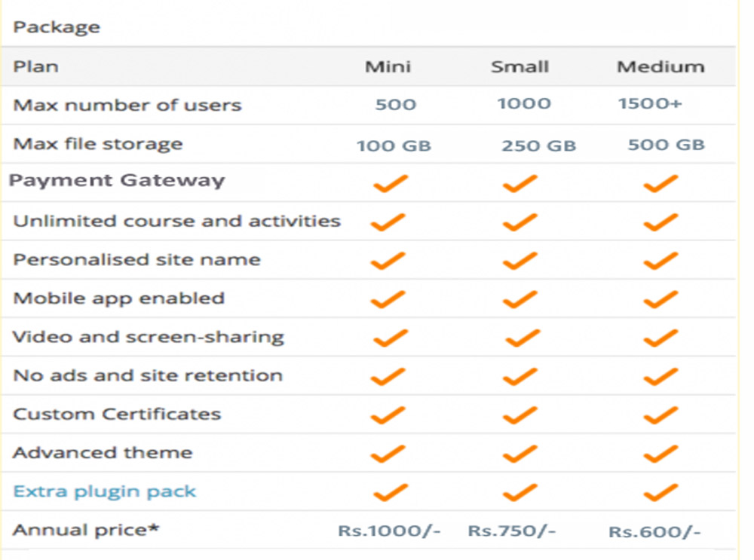Click the Advanced theme label

tap(103, 453)
